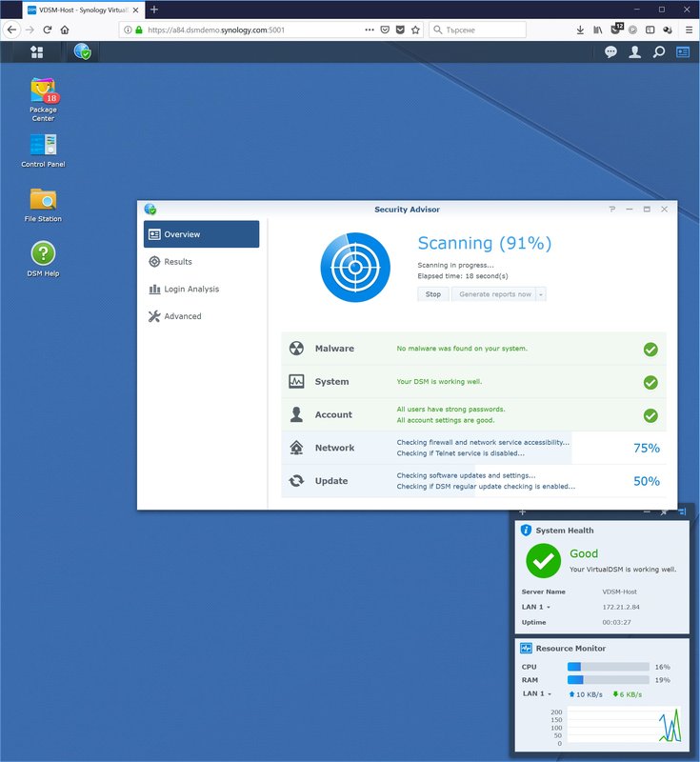Click the Network house icon in list
Screen dimensions: 700x762
(x=296, y=448)
